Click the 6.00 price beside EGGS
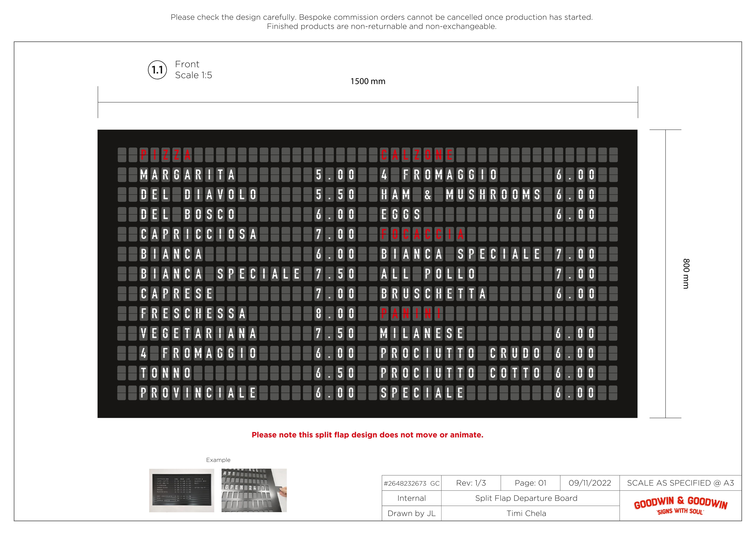 pyautogui.click(x=575, y=214)
